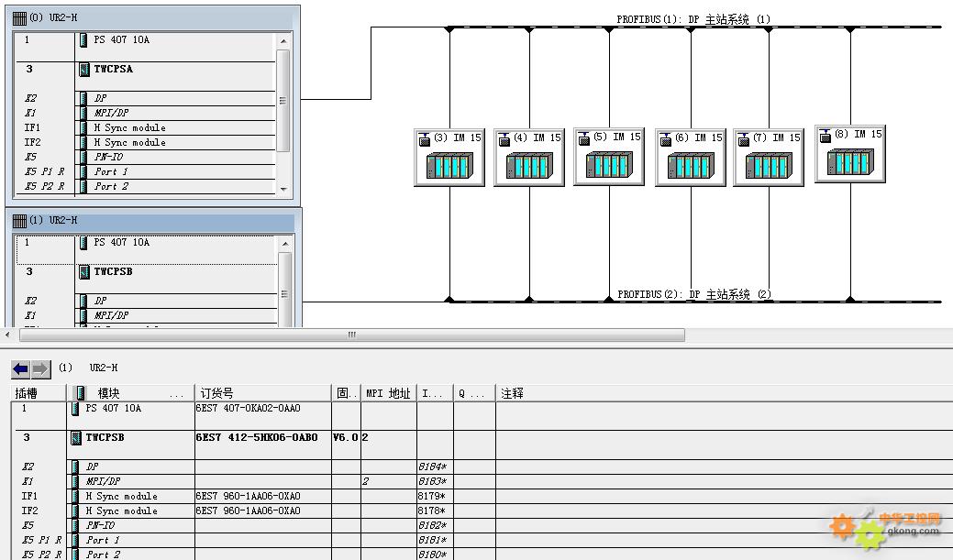Select the (0) UR2-H rack title
Viewport: 953px width, 560px height.
pos(53,18)
